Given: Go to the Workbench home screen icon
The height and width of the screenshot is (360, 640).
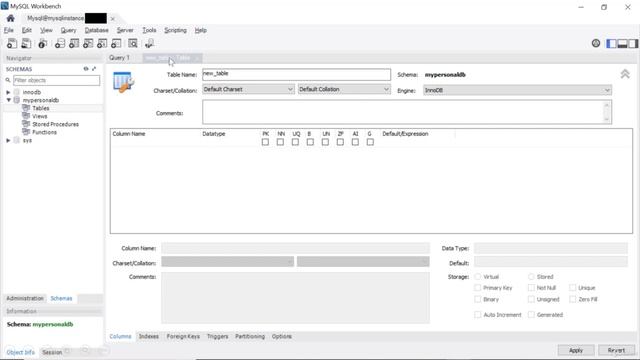Looking at the screenshot, I should 11,18.
